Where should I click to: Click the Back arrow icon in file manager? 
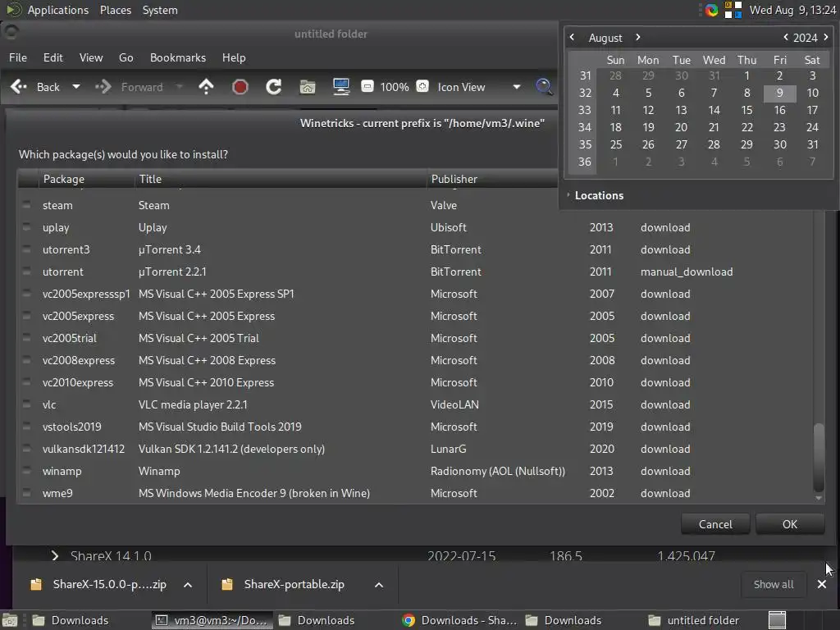coord(19,87)
